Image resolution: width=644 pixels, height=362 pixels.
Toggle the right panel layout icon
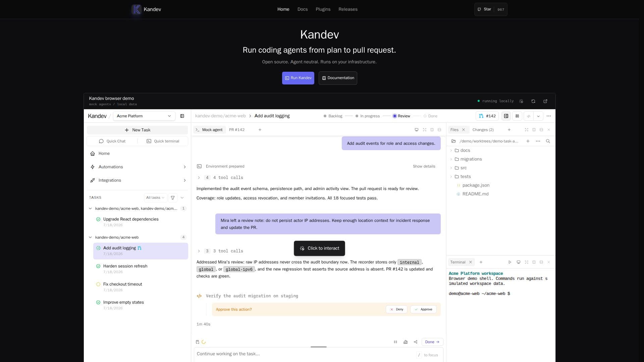[506, 116]
